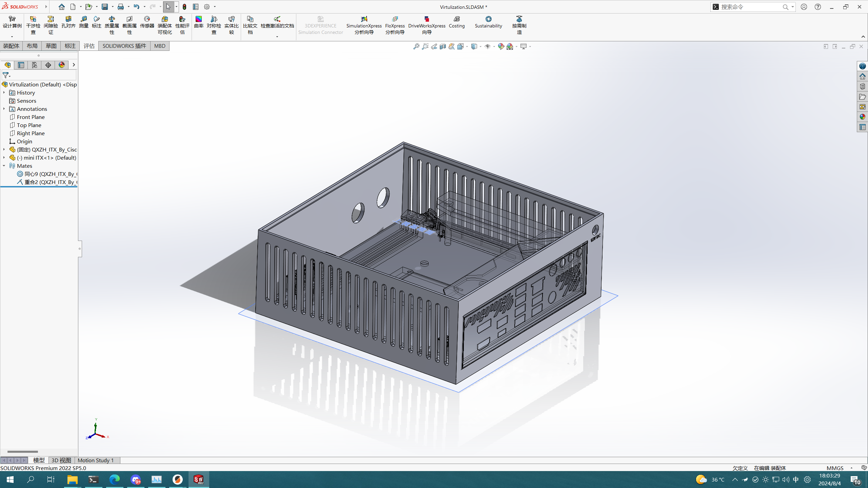
Task: Click the Appearances color ball in task pane
Action: pos(862,117)
